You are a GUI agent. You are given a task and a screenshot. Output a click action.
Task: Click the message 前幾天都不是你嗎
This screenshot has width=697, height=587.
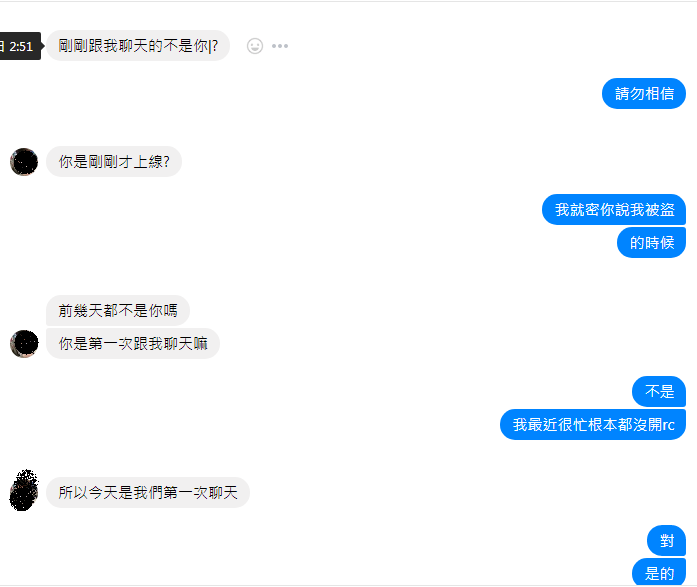(x=118, y=310)
